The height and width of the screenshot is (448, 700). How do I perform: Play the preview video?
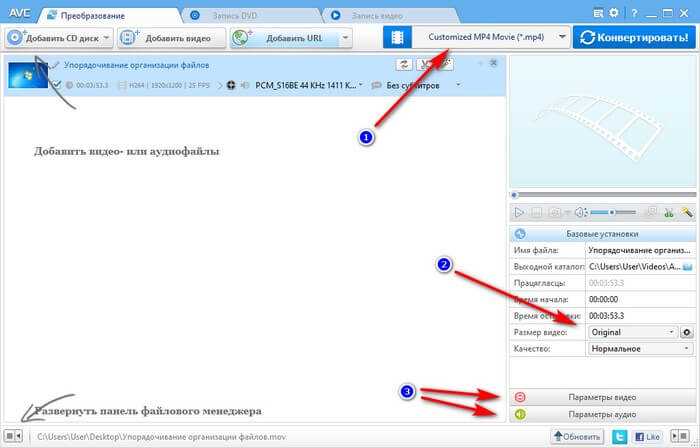pos(518,212)
